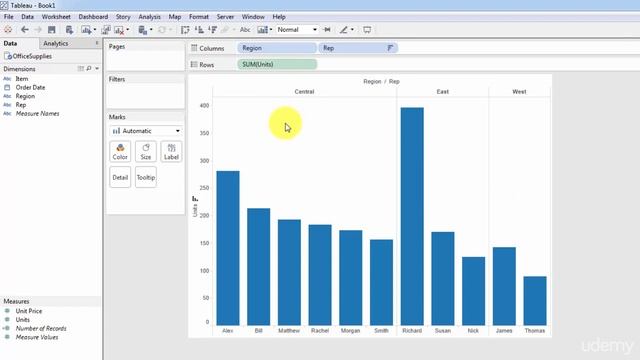Viewport: 640px width, 360px height.
Task: Click the Duplicate Sheet icon
Action: pos(106,30)
